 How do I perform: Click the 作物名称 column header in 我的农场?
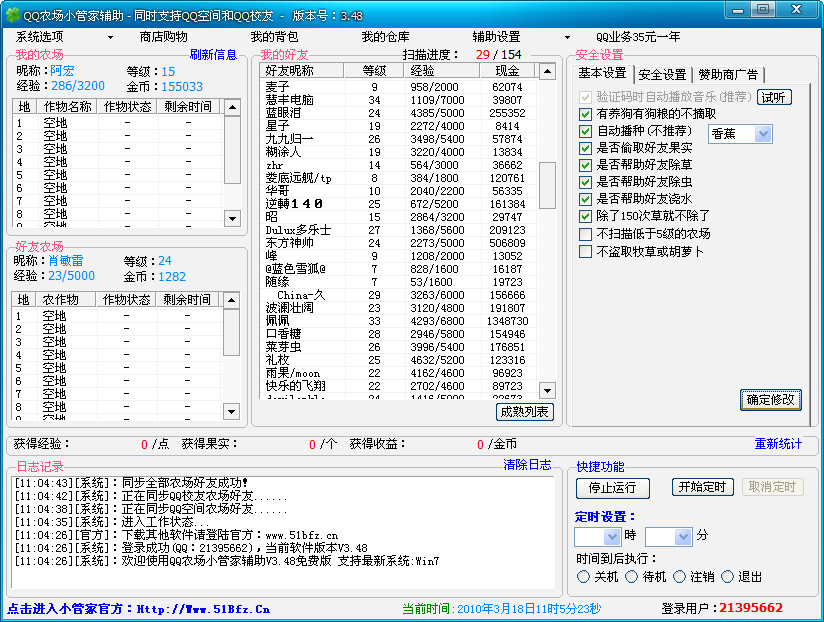(x=67, y=107)
